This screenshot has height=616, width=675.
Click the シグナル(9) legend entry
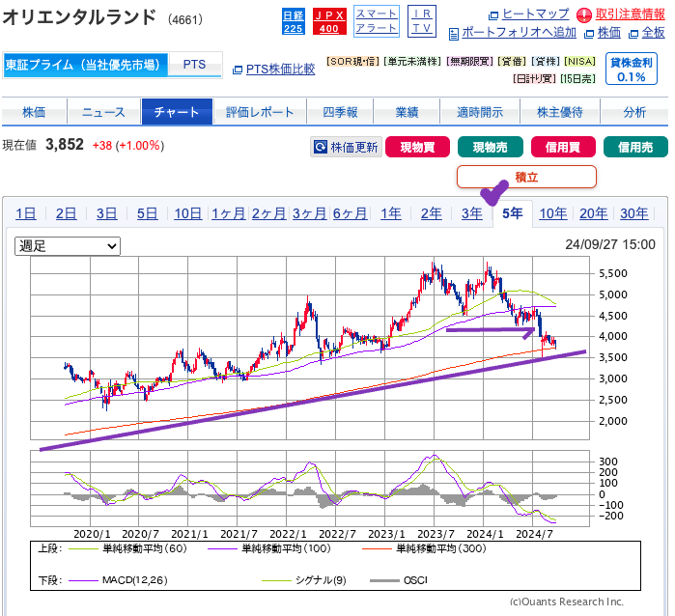tap(304, 580)
